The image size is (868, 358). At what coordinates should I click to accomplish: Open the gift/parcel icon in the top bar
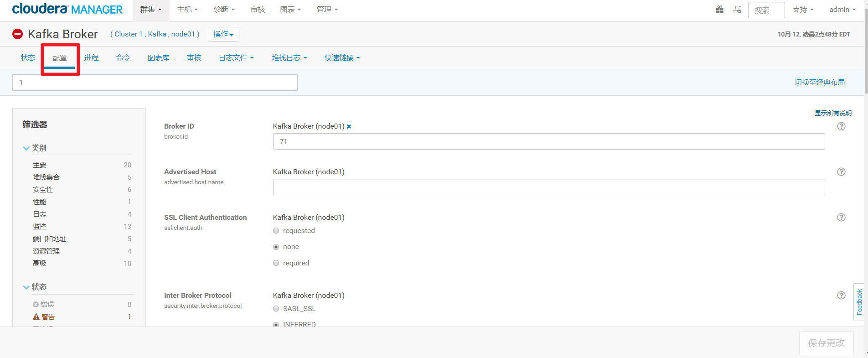click(x=720, y=10)
